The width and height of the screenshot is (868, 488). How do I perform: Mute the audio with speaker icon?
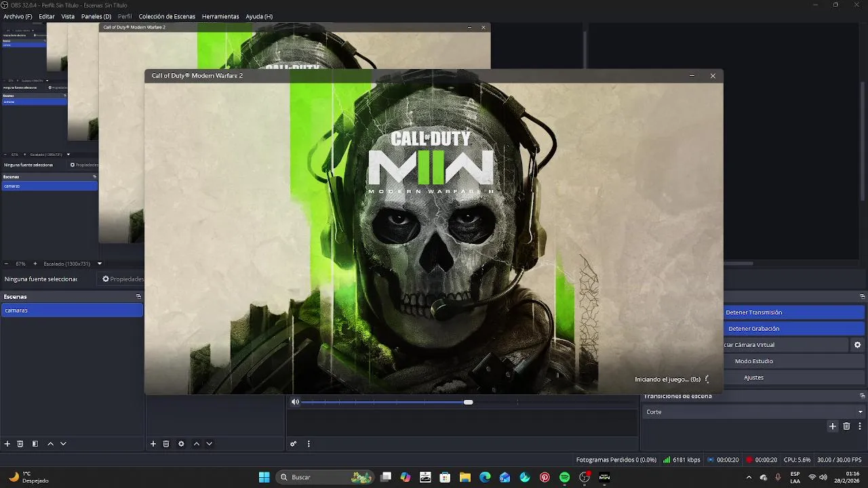pos(295,402)
